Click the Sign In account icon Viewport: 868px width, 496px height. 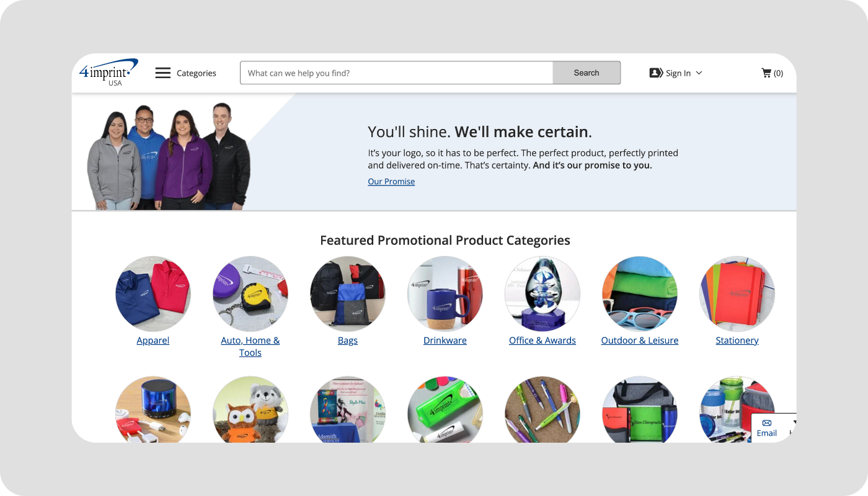656,73
